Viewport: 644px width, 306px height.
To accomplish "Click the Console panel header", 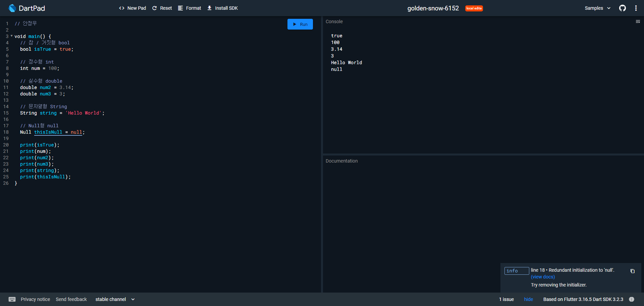I will (334, 21).
